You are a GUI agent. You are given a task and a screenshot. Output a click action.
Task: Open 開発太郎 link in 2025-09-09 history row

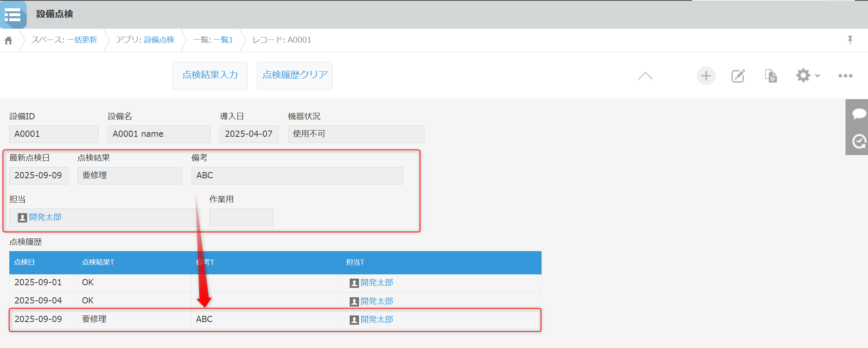click(x=376, y=320)
